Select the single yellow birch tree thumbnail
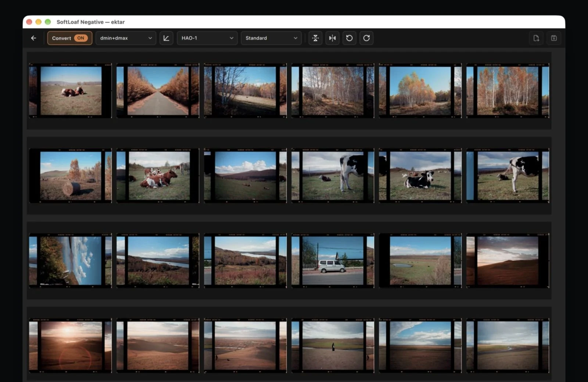This screenshot has height=382, width=588. (x=420, y=91)
